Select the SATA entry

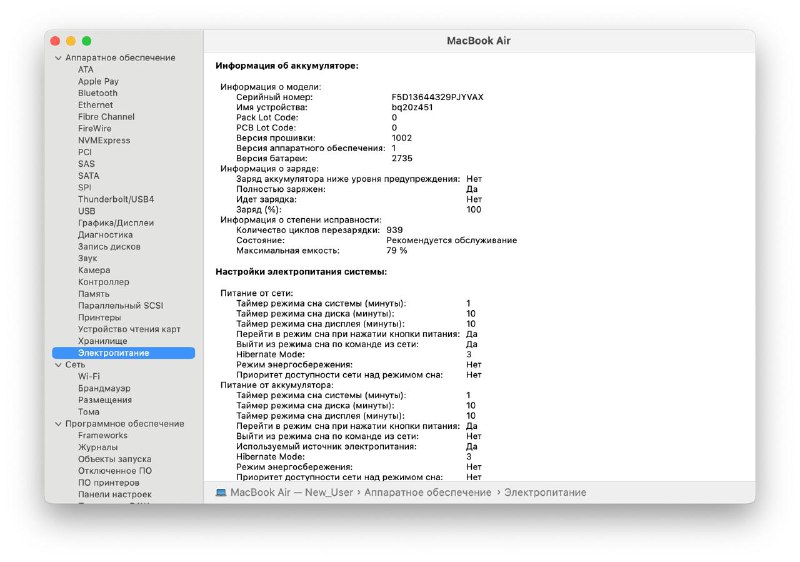[x=89, y=175]
